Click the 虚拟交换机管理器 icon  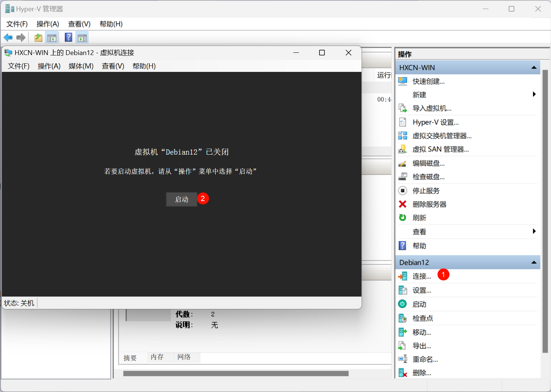[x=403, y=136]
